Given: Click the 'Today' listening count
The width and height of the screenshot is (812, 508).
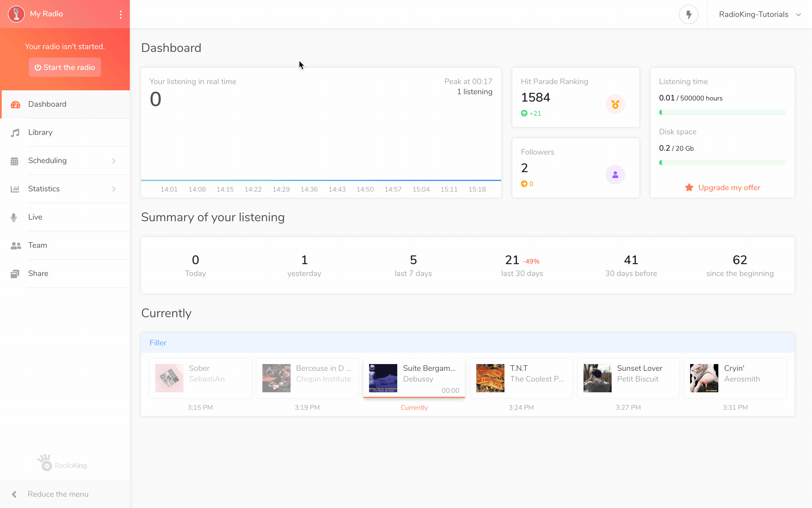Looking at the screenshot, I should pos(196,260).
